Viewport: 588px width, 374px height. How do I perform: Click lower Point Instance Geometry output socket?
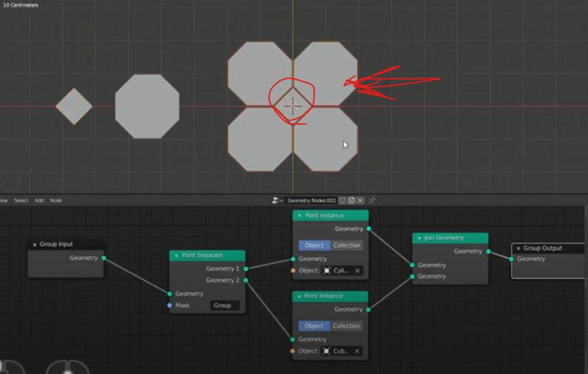tap(368, 309)
